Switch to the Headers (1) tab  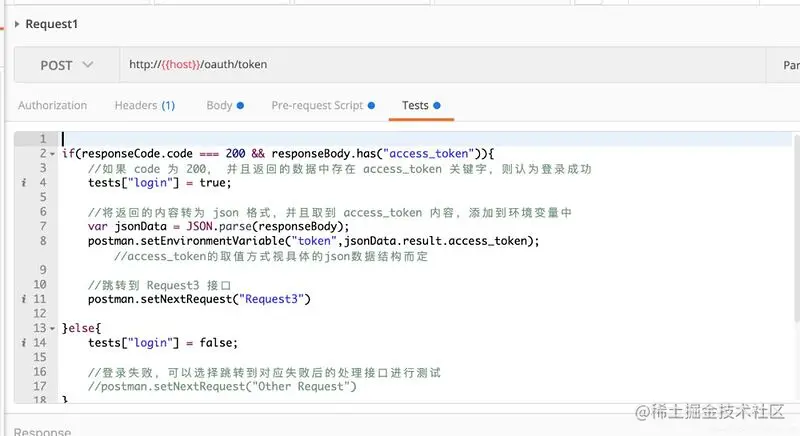145,106
